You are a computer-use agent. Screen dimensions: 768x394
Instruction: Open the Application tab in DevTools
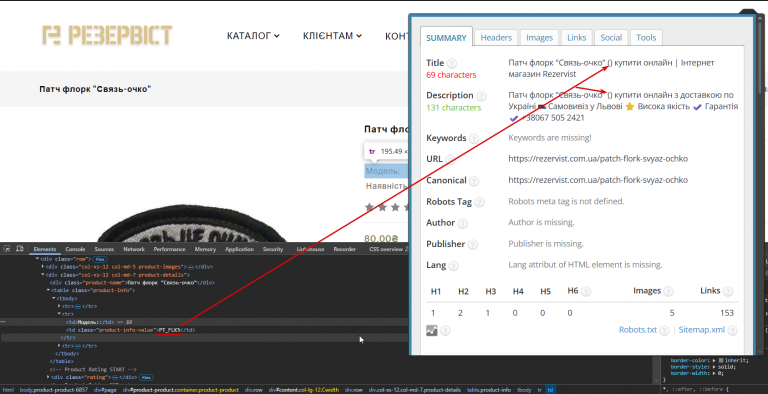[x=239, y=249]
